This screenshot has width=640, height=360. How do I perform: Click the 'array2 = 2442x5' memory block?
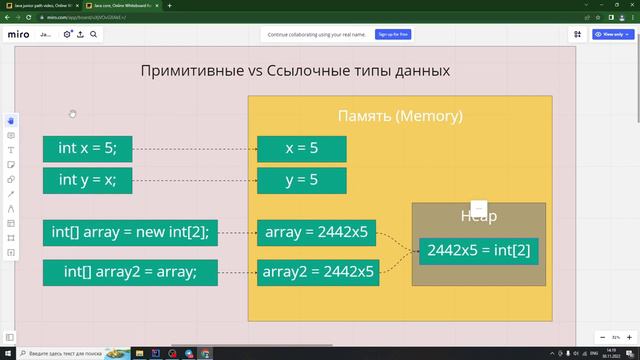tap(318, 272)
